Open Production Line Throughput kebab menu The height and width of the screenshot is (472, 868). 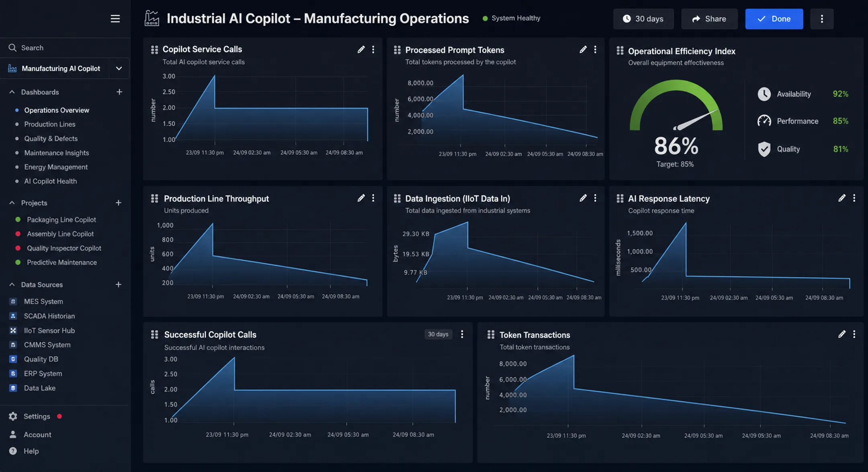[x=373, y=198]
